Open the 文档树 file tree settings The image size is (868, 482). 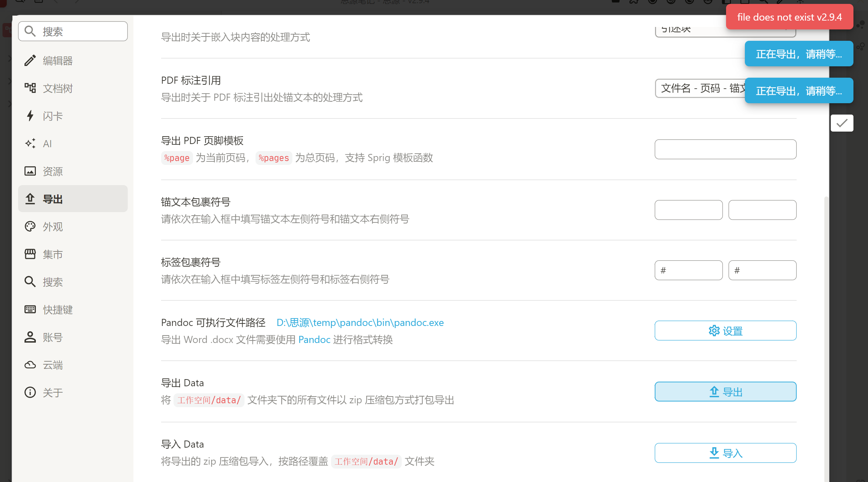tap(57, 88)
